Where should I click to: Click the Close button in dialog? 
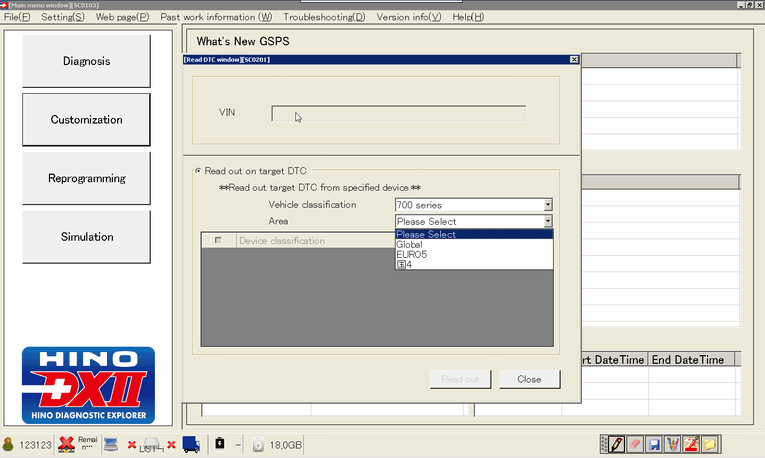(x=529, y=379)
